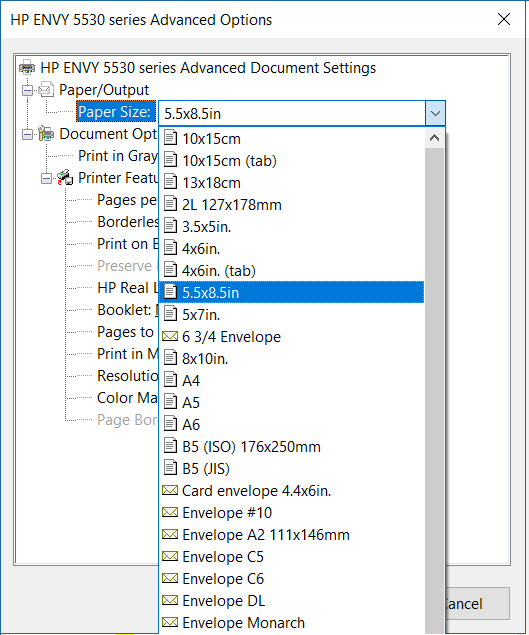Select the Paper Size tree label
Viewport: 529px width, 635px height.
point(116,112)
